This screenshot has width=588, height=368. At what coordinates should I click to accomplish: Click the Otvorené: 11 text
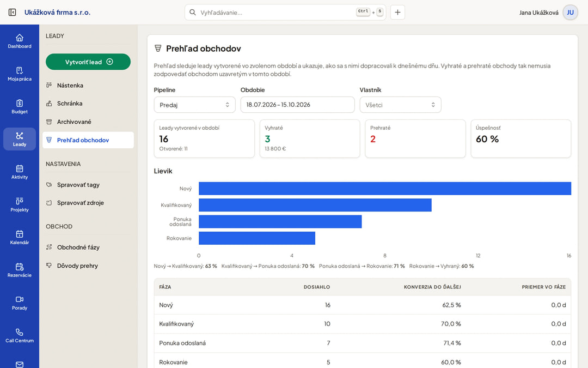[173, 149]
